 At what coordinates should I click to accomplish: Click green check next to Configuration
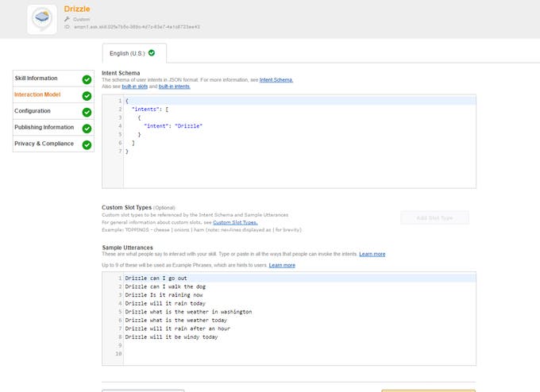coord(87,112)
